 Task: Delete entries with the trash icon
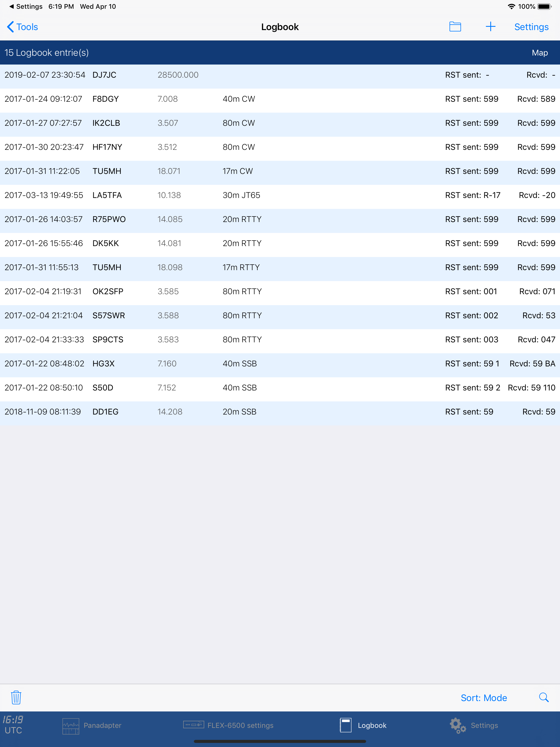[x=16, y=698]
